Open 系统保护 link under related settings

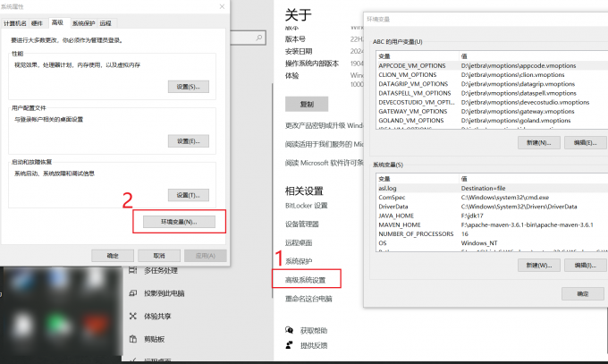(x=299, y=261)
